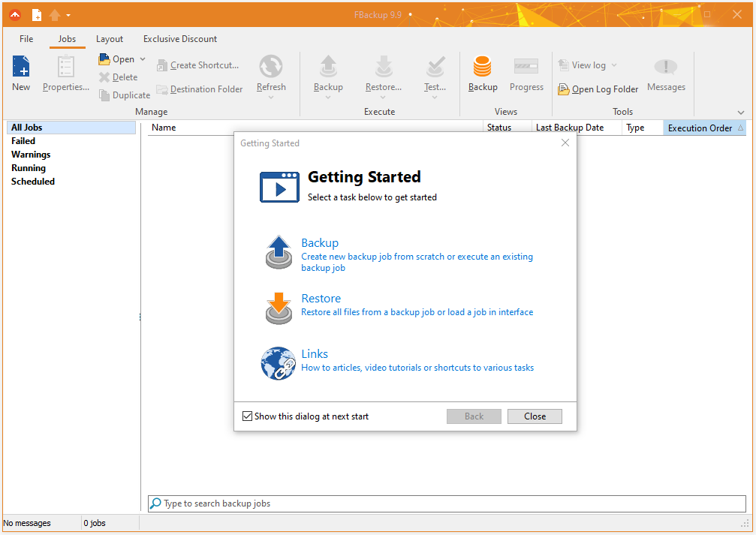The image size is (756, 535).
Task: Select All Jobs in the sidebar
Action: (71, 128)
